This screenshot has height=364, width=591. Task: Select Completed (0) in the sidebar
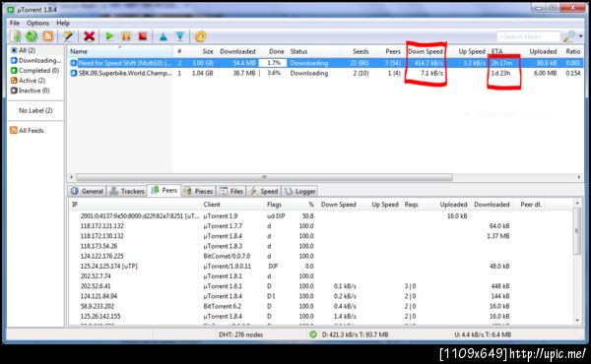click(35, 71)
